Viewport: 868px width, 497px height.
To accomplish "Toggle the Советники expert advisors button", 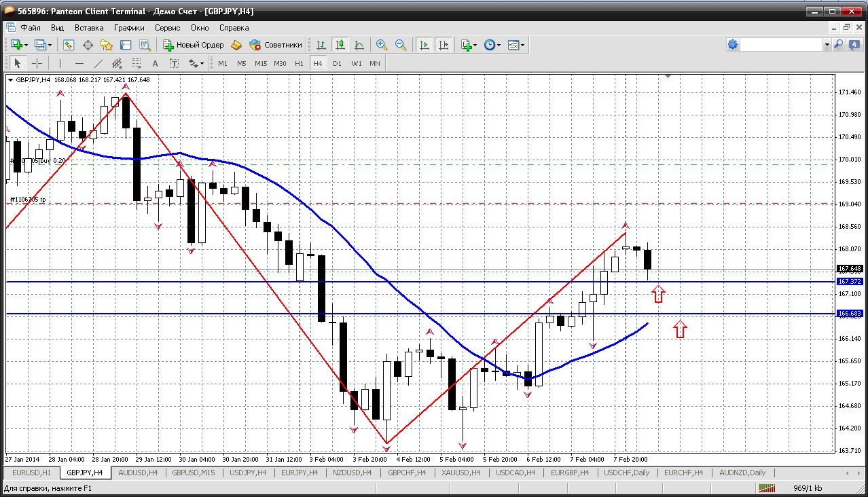I will coord(276,45).
